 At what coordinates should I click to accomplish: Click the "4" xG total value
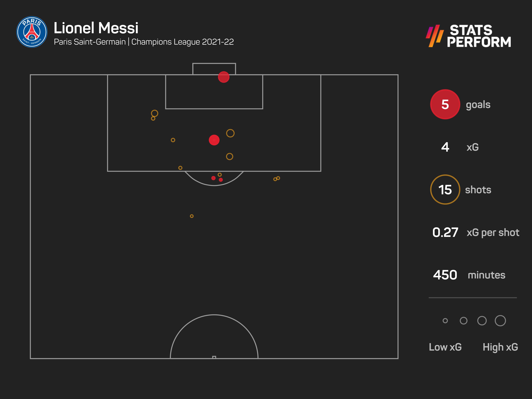point(445,147)
